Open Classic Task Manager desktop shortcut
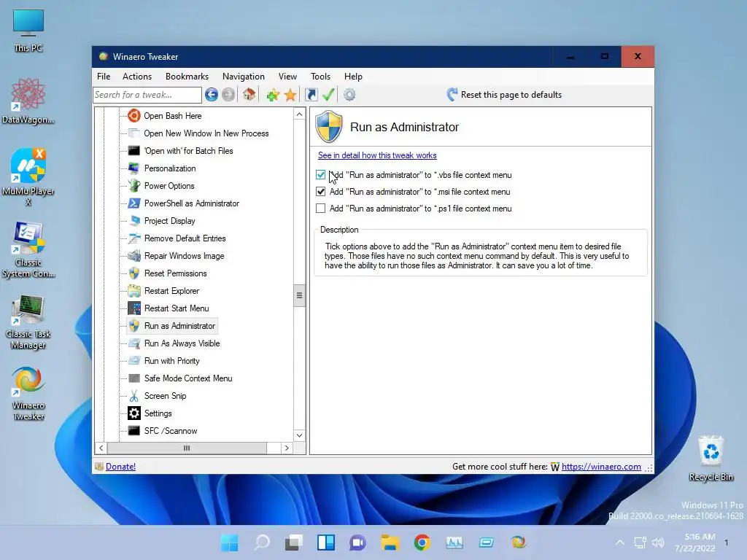The image size is (747, 560). coord(28,322)
